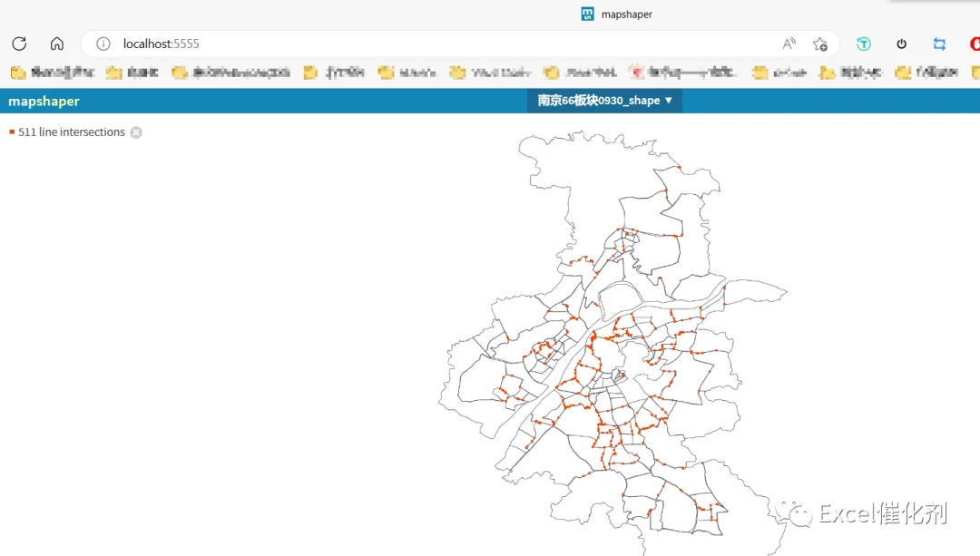Expand the 南京66板块0930_shape layer dropdown
Image resolution: width=980 pixels, height=556 pixels.
(604, 101)
